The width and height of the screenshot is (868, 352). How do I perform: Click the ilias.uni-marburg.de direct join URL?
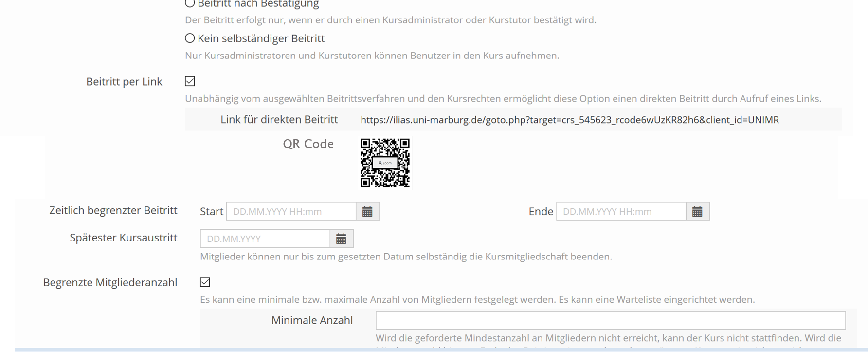coord(569,120)
